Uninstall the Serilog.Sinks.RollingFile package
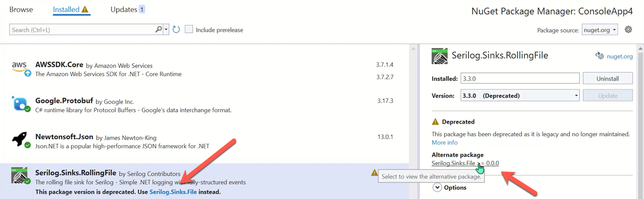644x199 pixels. pyautogui.click(x=608, y=78)
